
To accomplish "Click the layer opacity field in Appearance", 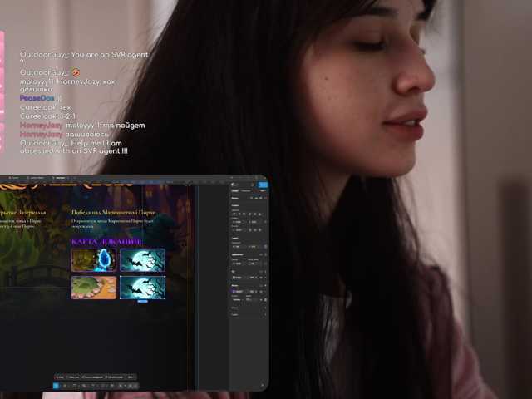I will [x=239, y=264].
